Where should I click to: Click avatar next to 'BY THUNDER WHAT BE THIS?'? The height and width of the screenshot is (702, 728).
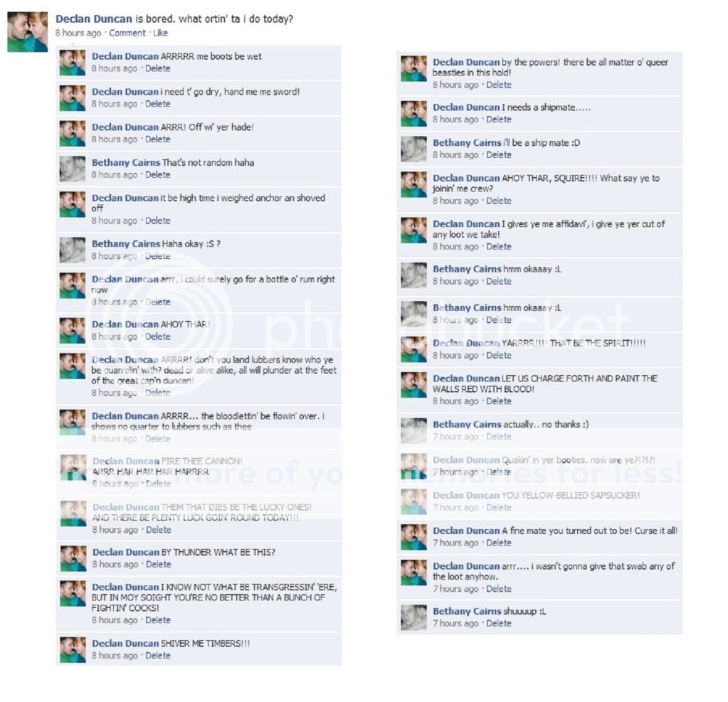tap(73, 558)
